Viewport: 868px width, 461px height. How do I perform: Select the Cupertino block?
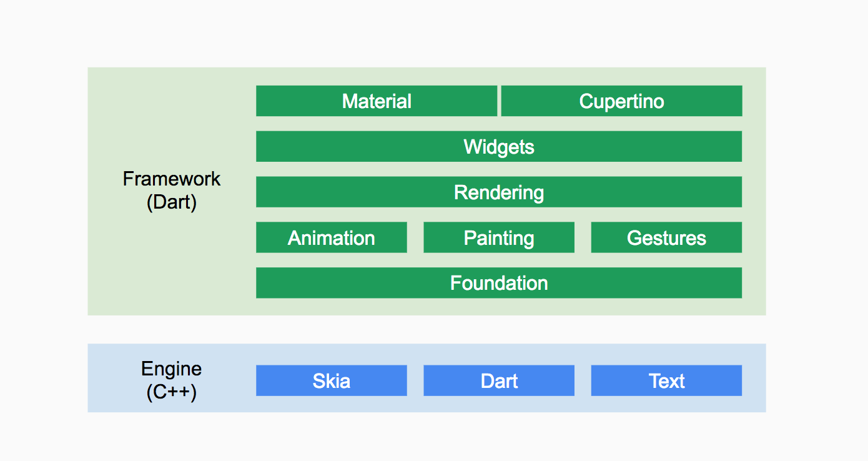621,101
